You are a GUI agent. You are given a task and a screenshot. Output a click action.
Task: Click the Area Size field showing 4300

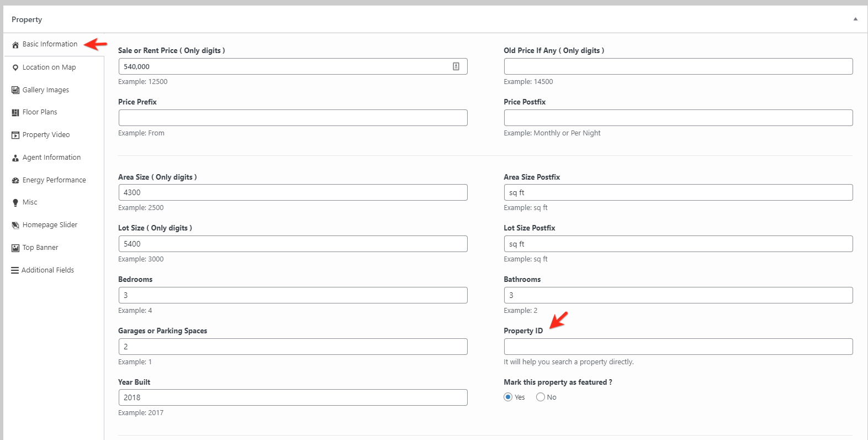293,192
